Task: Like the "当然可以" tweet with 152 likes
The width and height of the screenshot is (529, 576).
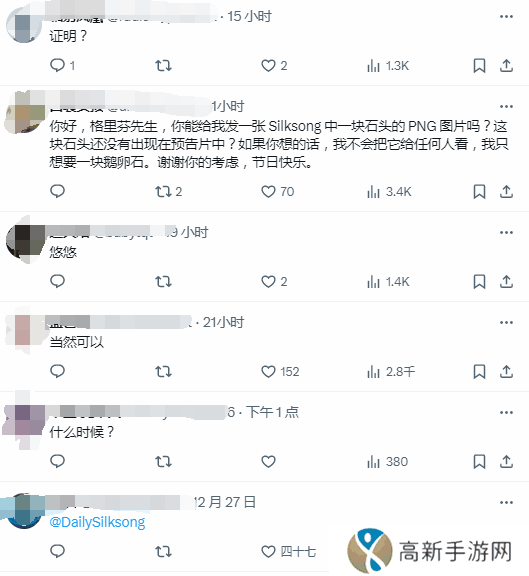Action: (280, 372)
